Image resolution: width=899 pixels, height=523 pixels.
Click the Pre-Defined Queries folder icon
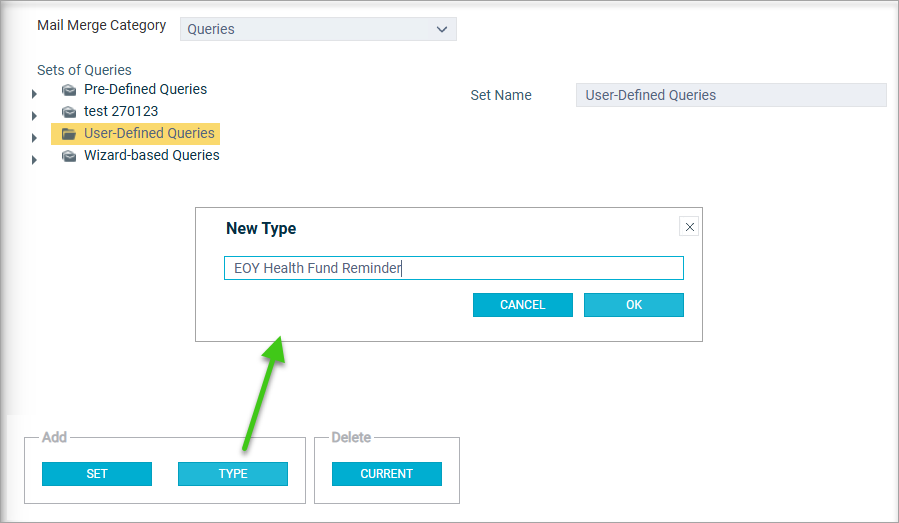[69, 90]
